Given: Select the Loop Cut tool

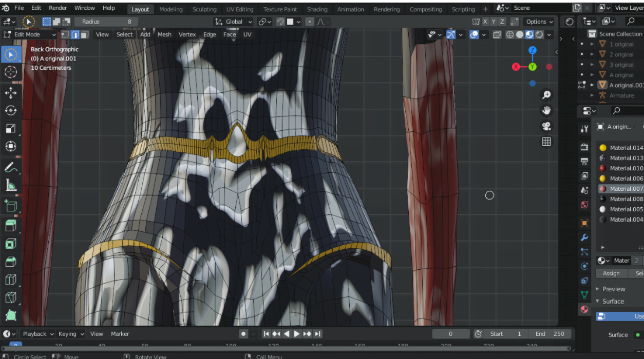Looking at the screenshot, I should click(11, 280).
